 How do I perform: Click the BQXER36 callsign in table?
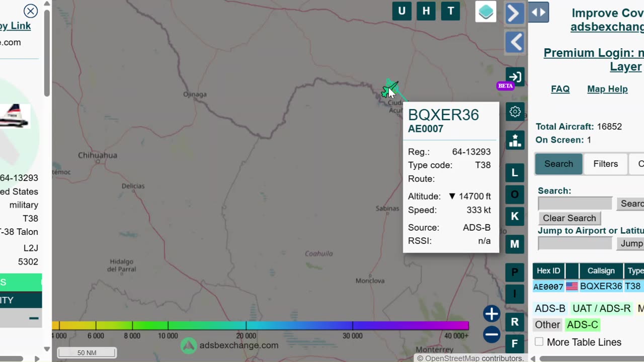[601, 286]
